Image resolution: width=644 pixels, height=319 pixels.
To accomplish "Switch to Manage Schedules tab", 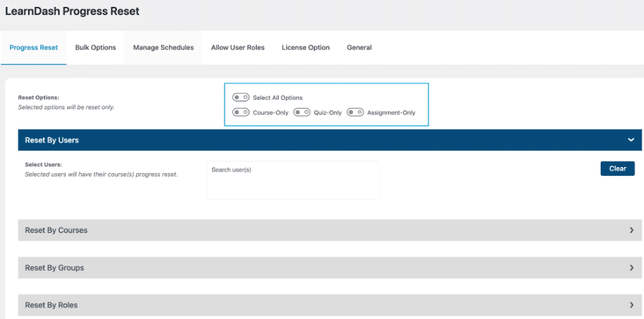I will click(x=164, y=47).
